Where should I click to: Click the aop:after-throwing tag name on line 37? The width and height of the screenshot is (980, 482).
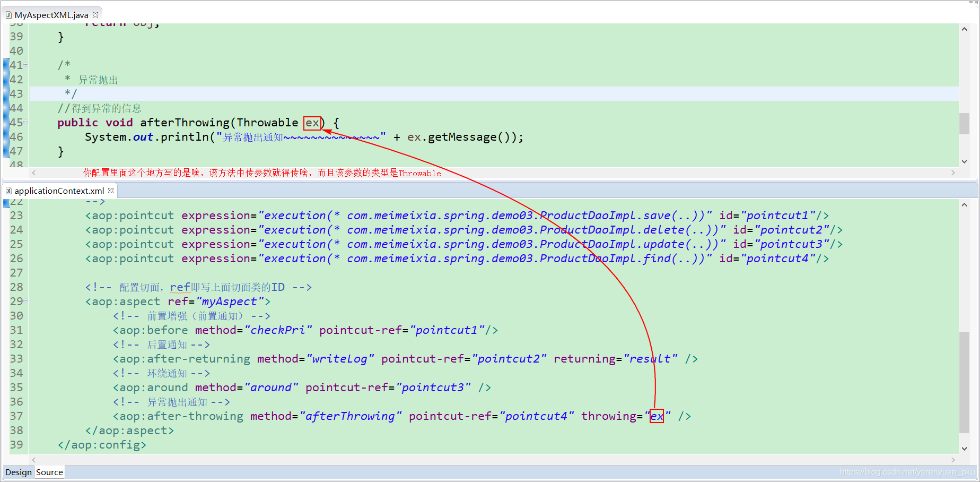(181, 416)
